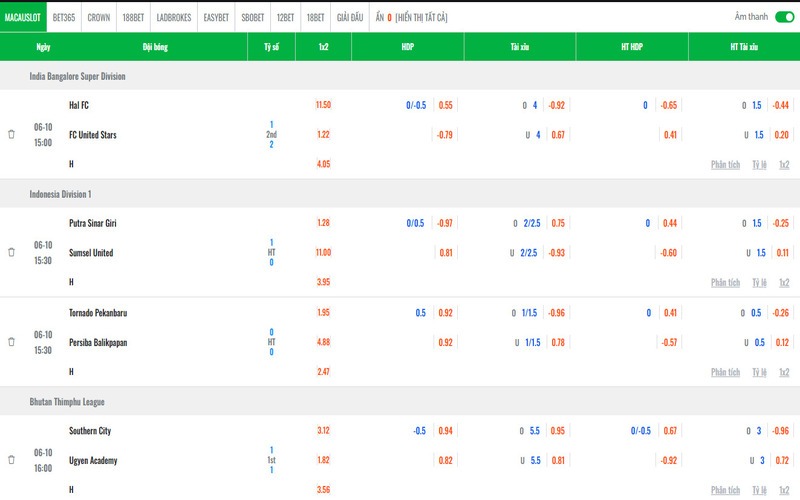
Task: Click trash icon for Tornado Pekanbaru match
Action: (11, 342)
